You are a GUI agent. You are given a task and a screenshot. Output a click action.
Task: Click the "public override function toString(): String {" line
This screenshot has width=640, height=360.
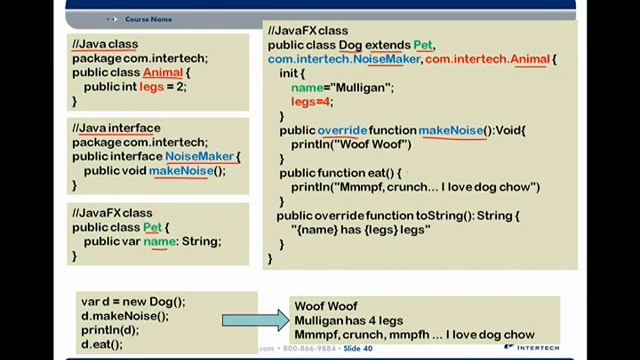(x=398, y=216)
